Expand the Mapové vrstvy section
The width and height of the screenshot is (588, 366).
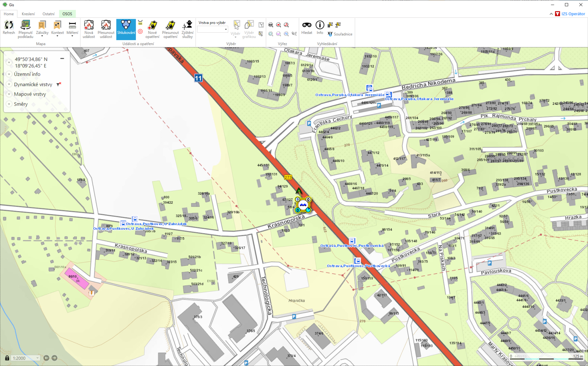[x=9, y=94]
